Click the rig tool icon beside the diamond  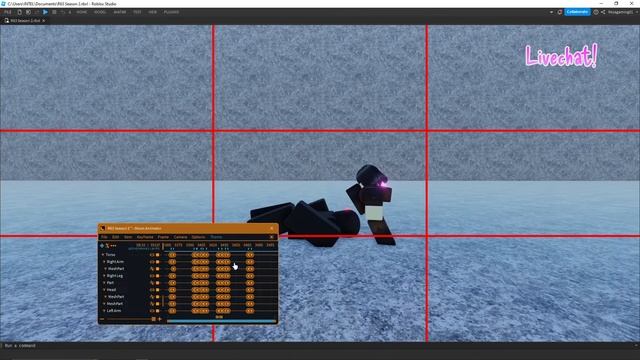coord(107,246)
